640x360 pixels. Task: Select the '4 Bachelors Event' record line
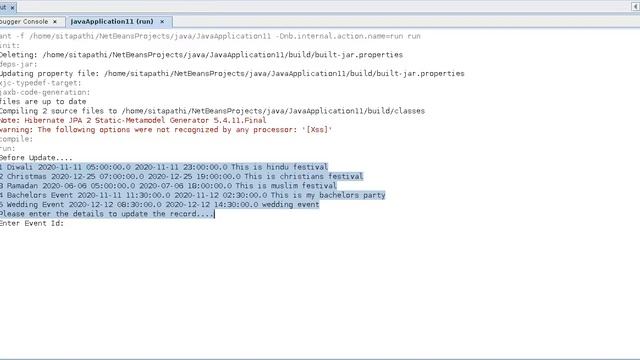[193, 195]
